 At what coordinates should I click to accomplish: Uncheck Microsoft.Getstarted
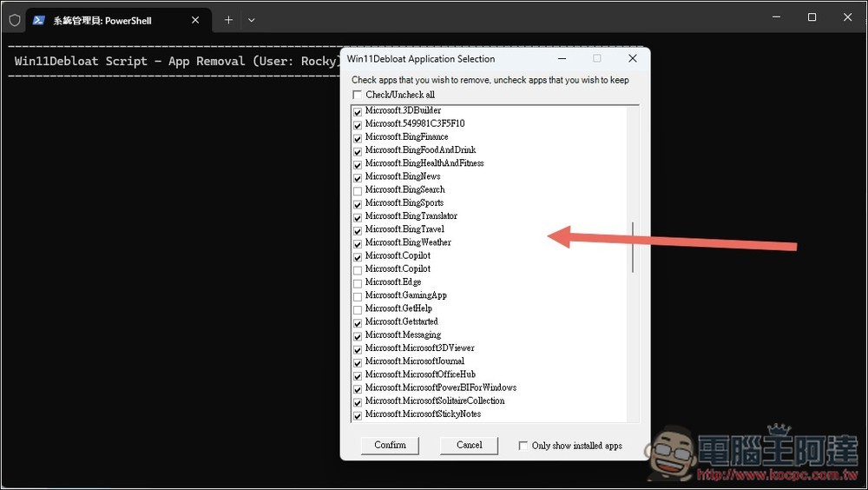358,323
